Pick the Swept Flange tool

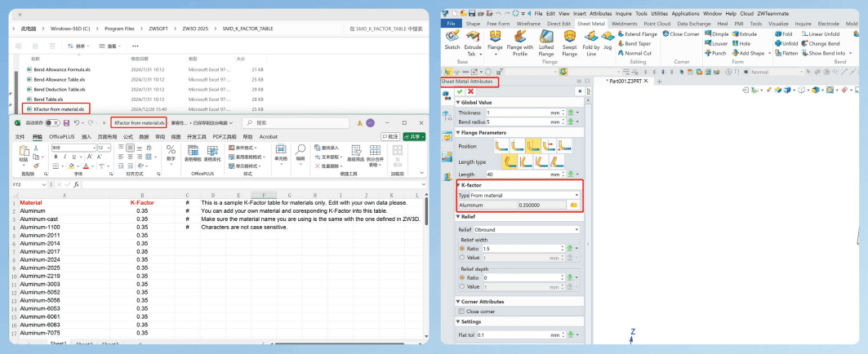coord(570,42)
